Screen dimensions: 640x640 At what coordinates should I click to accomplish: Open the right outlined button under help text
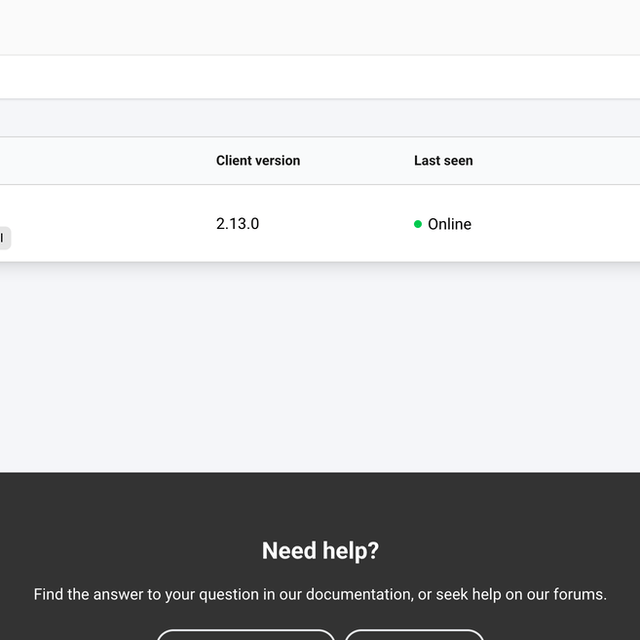pos(414,635)
